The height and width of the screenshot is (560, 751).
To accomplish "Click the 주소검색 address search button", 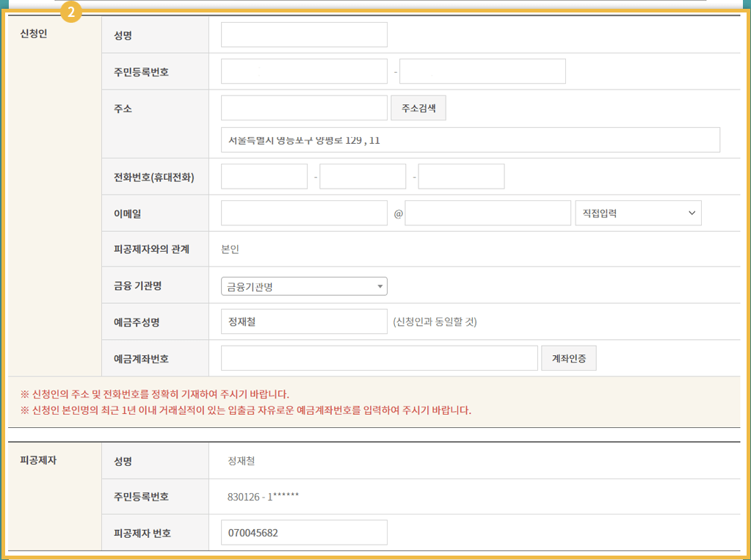I will 418,108.
